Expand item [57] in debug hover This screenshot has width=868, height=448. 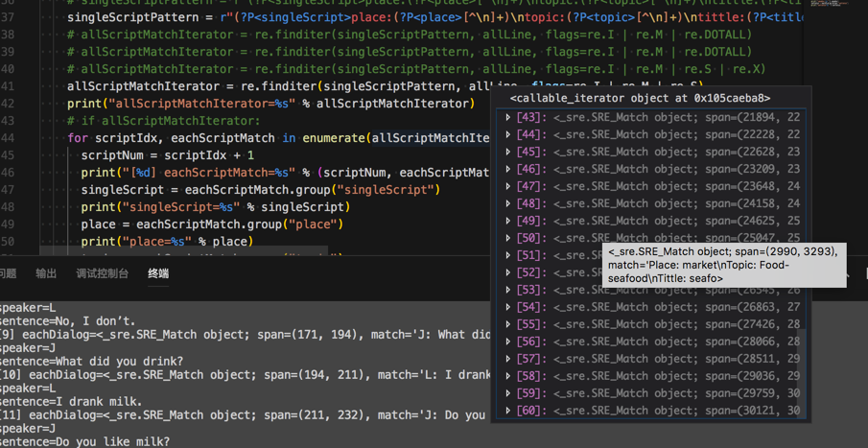(507, 359)
